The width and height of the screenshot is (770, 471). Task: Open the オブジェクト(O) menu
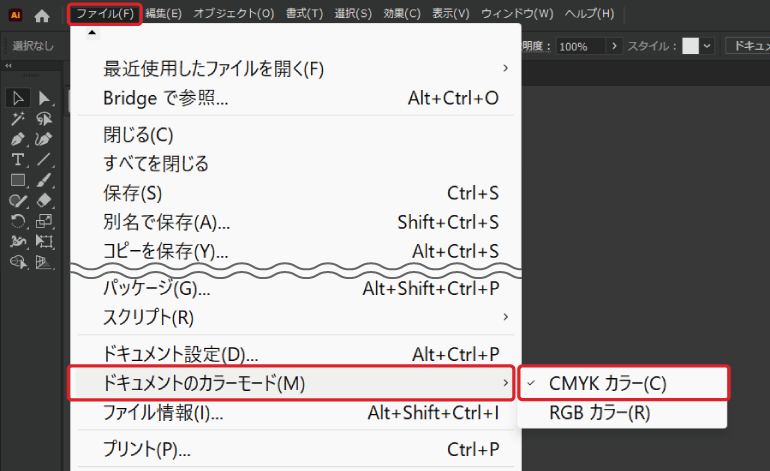[233, 14]
